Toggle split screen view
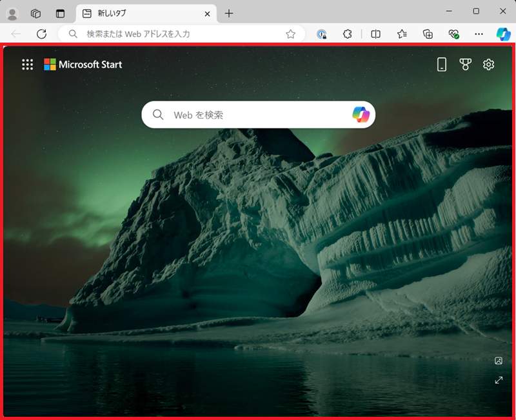The image size is (516, 420). 375,34
